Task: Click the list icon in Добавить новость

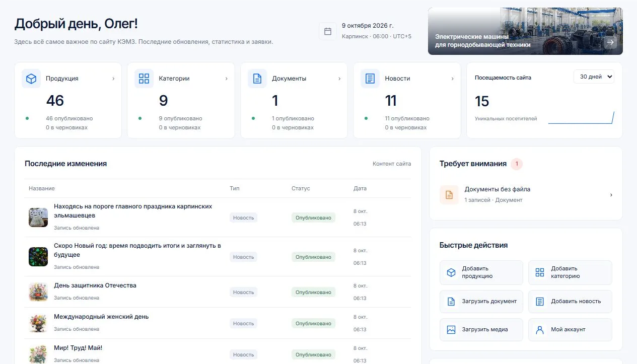Action: [540, 302]
